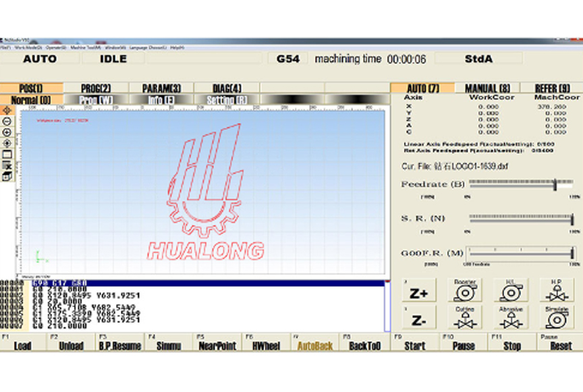Switch to AUTO (7) mode tab
The width and height of the screenshot is (583, 392).
click(x=423, y=88)
